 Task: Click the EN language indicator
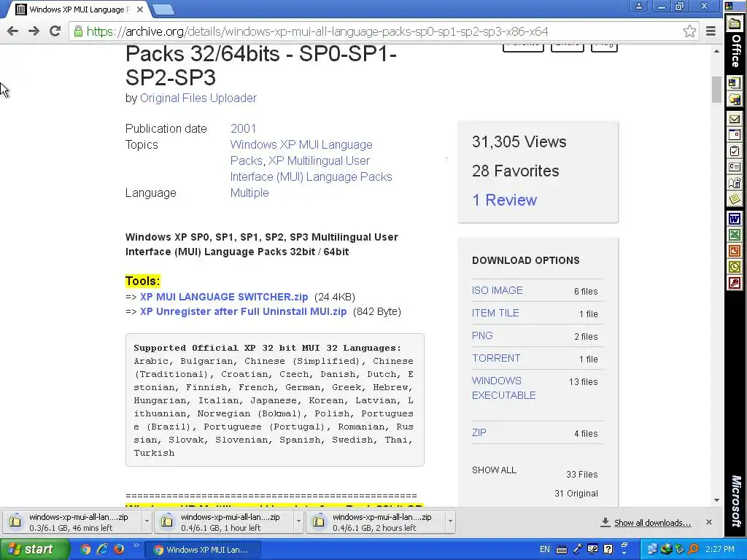pos(544,549)
